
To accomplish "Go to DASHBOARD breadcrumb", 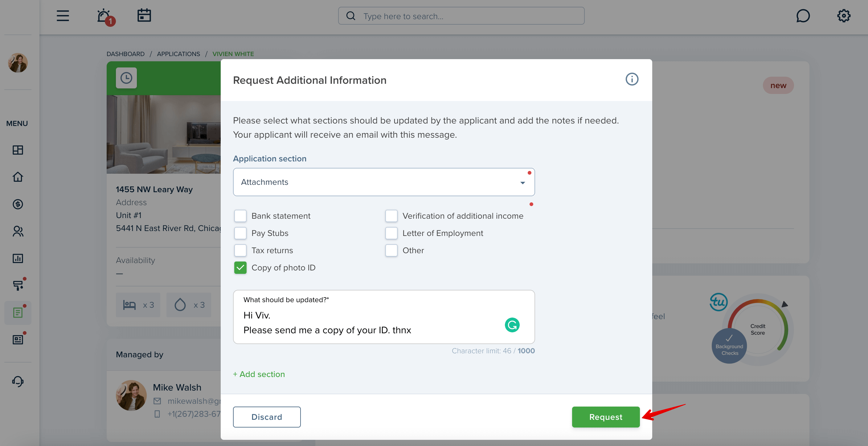I will coord(125,54).
